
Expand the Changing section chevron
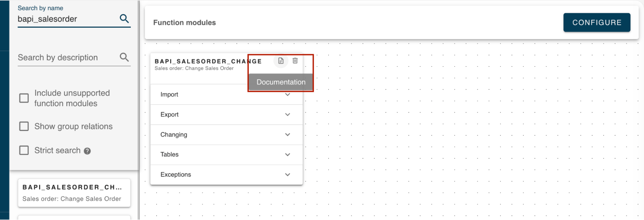pyautogui.click(x=287, y=135)
